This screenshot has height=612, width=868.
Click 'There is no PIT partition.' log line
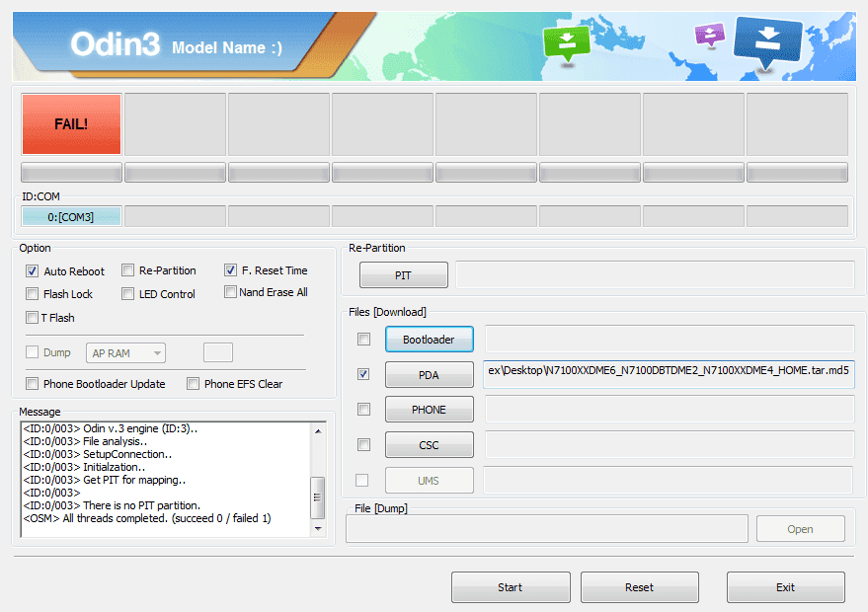coord(112,505)
